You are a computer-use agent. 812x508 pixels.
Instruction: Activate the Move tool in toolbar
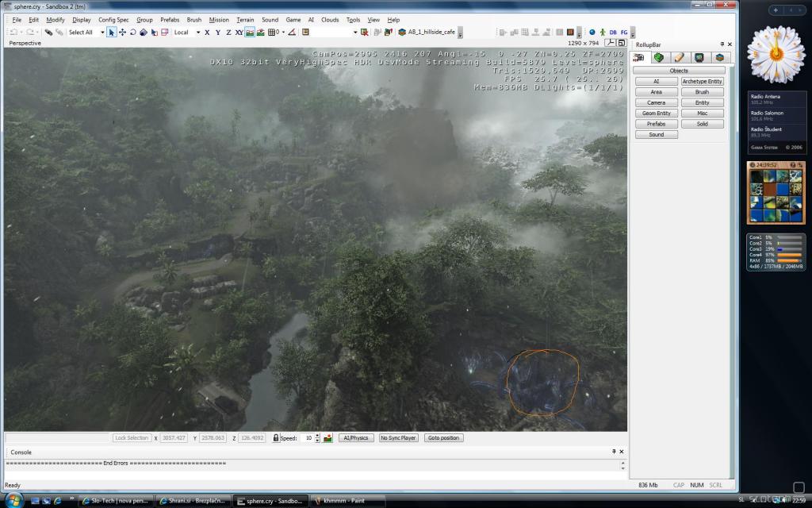pos(122,32)
